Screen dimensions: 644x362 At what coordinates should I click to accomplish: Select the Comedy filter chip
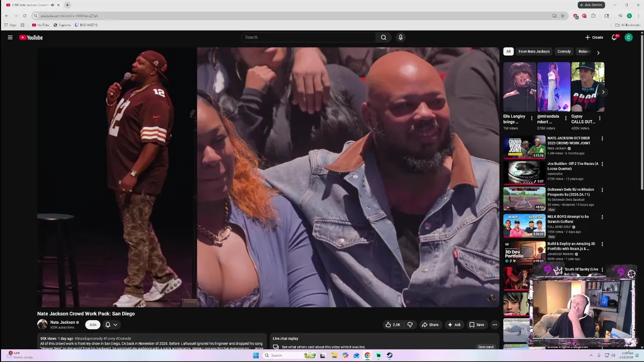pos(564,51)
